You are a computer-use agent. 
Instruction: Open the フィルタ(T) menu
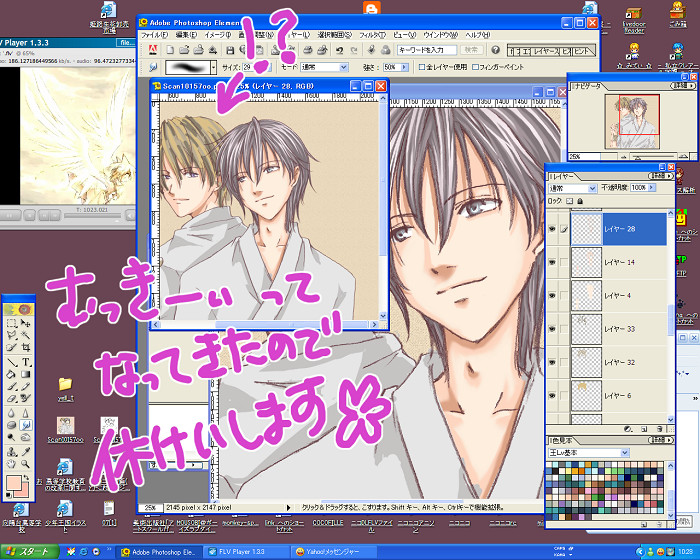[x=372, y=35]
